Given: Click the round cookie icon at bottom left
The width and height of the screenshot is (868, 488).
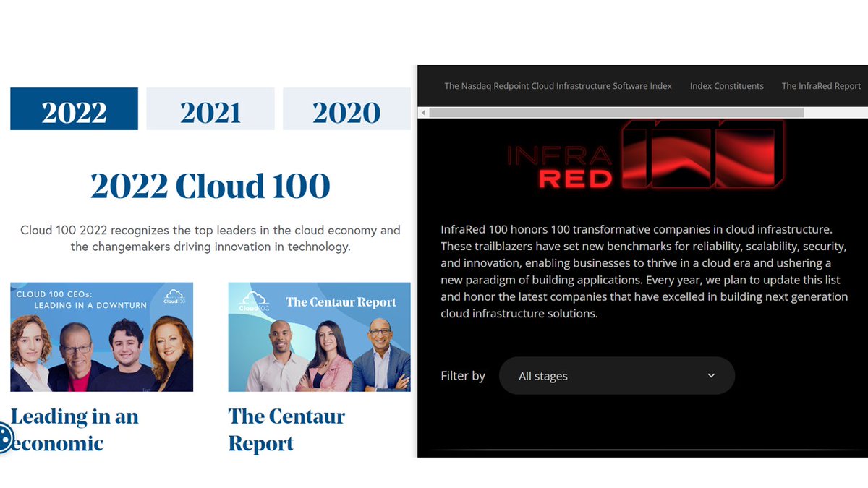Looking at the screenshot, I should pyautogui.click(x=4, y=437).
